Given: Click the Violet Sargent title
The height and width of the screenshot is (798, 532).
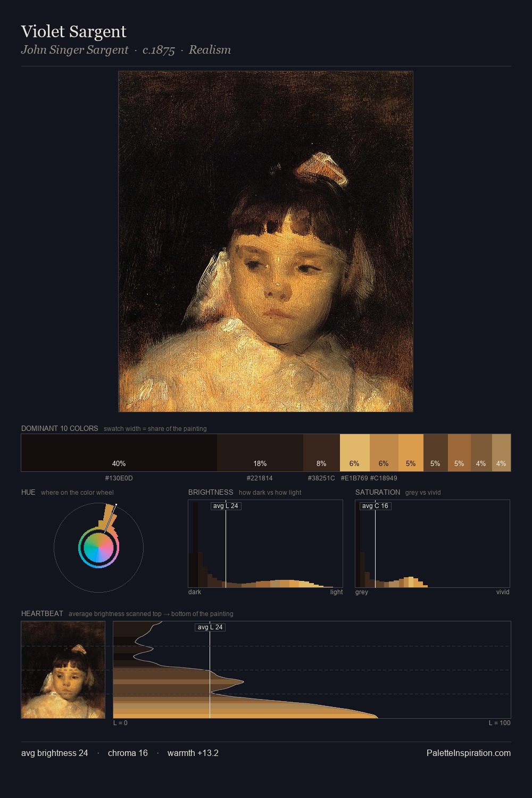Looking at the screenshot, I should coord(74,31).
